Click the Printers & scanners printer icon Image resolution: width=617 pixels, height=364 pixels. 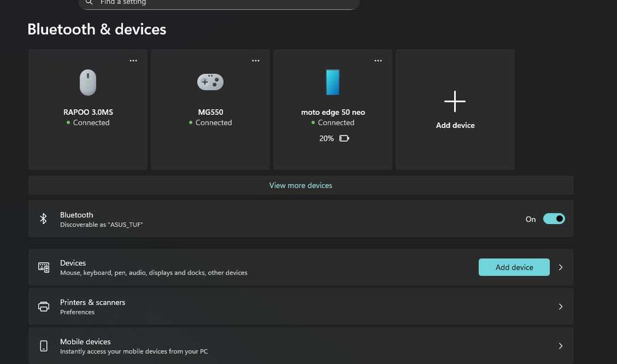[x=44, y=307]
